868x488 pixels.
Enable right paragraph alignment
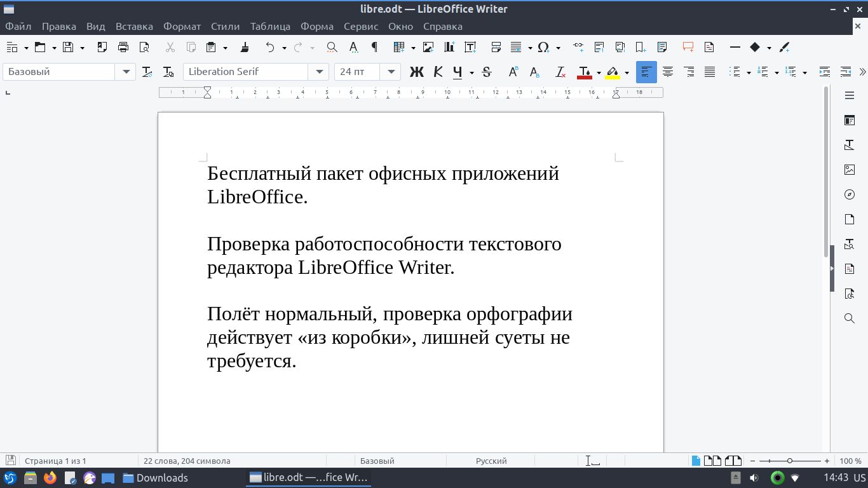[689, 72]
